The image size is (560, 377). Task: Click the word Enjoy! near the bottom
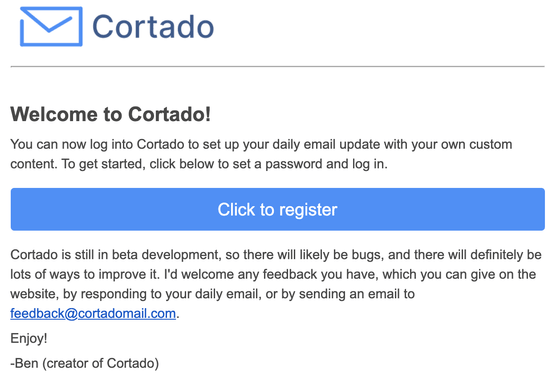pos(29,338)
